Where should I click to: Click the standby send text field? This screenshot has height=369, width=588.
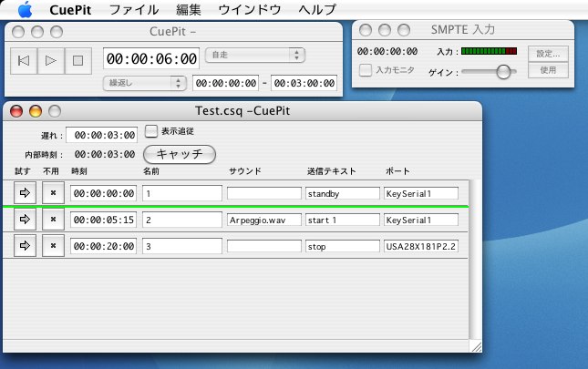(343, 194)
